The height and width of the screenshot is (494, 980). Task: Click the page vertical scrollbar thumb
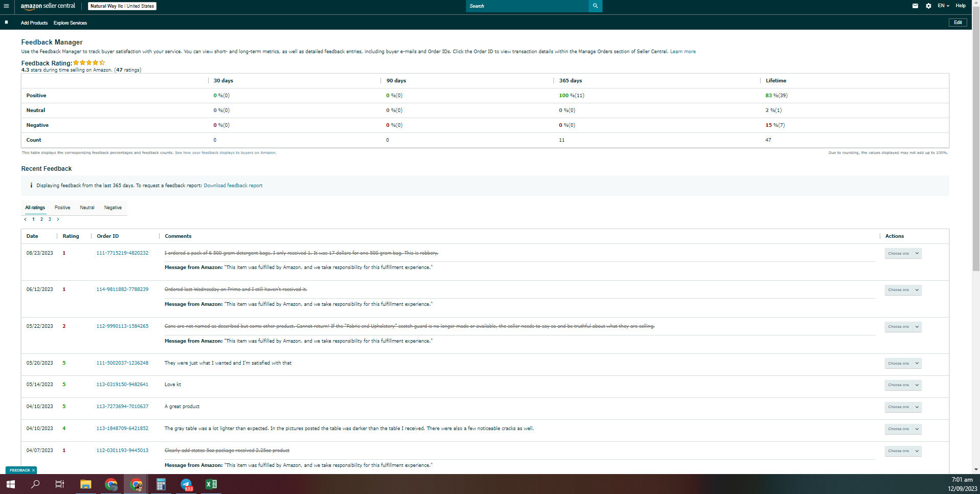pos(976,138)
